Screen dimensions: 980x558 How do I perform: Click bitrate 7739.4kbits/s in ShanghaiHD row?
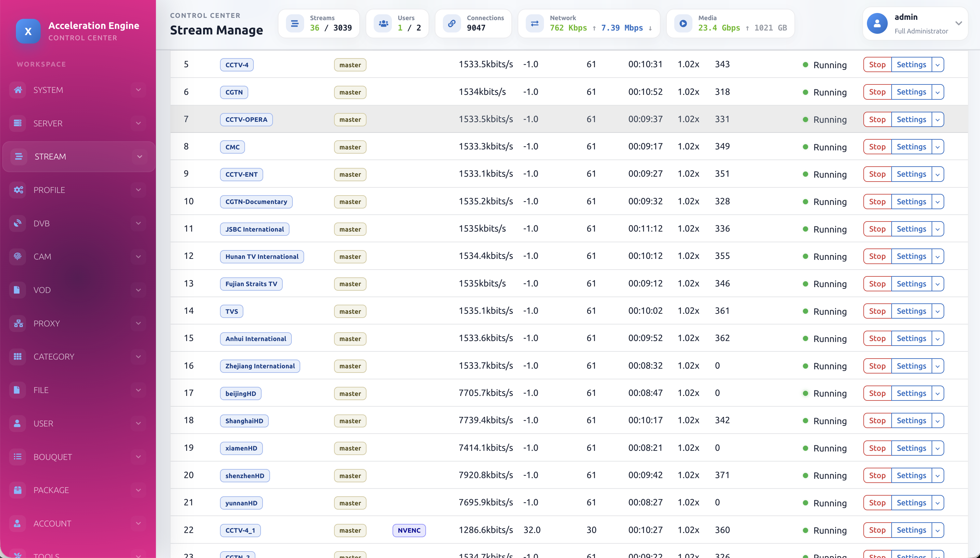486,420
